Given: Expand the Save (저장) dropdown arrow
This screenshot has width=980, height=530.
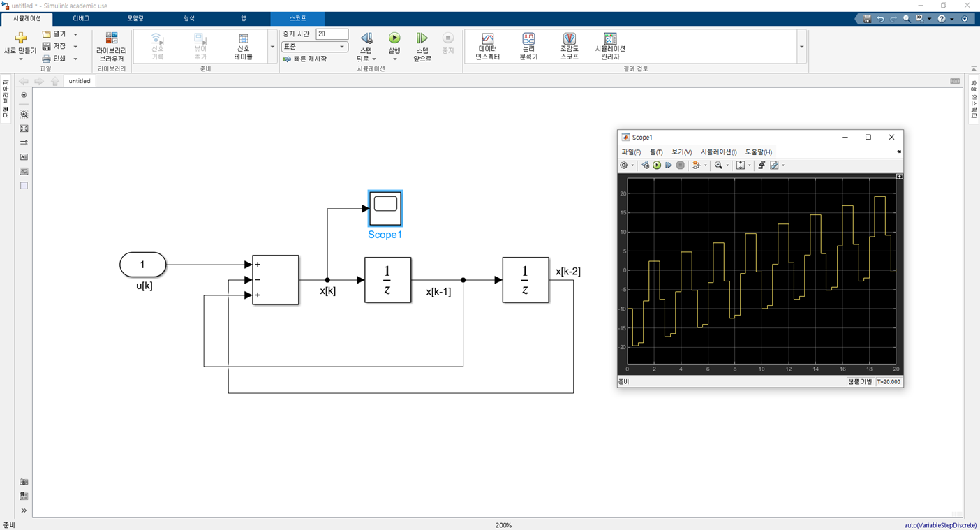Looking at the screenshot, I should (75, 46).
